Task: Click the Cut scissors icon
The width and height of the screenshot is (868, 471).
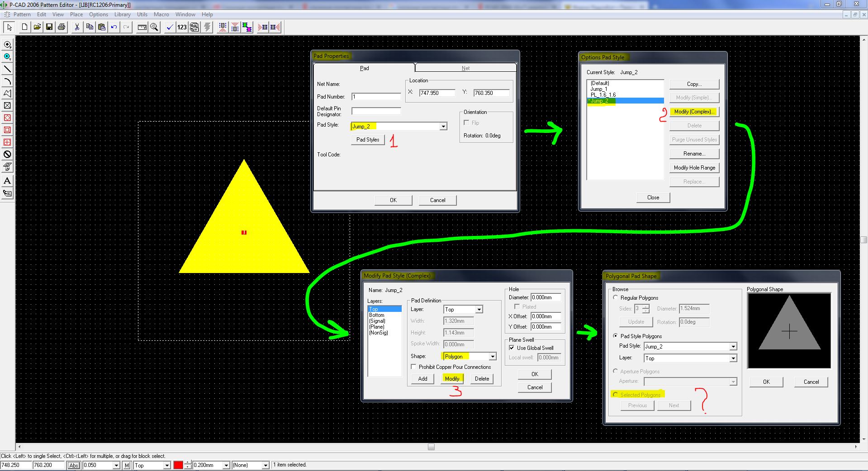Action: point(77,27)
